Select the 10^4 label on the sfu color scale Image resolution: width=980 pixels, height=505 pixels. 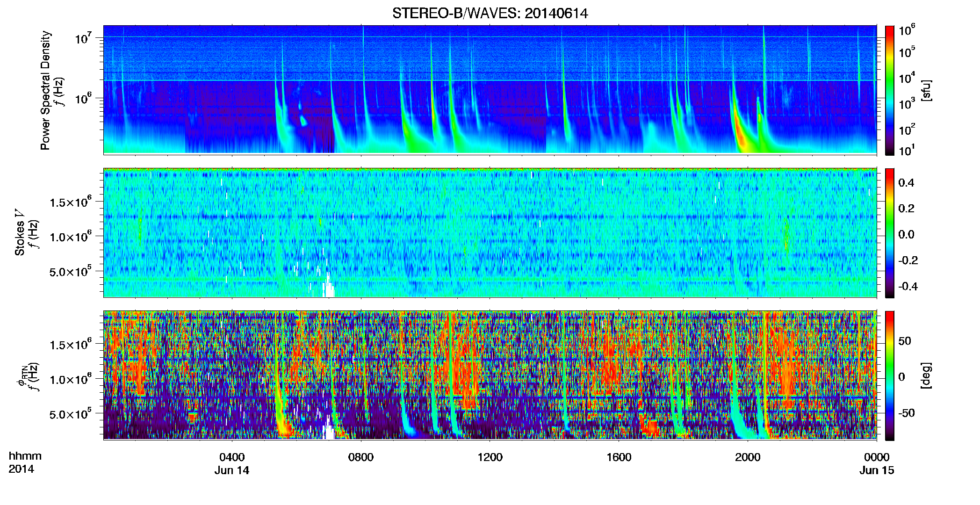click(x=907, y=78)
